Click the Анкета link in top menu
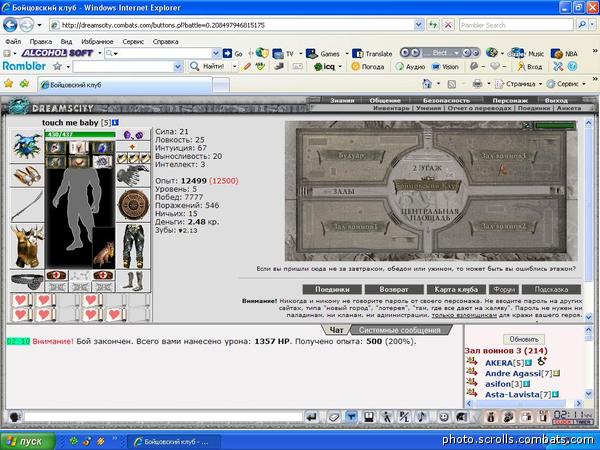This screenshot has height=450, width=600. pyautogui.click(x=569, y=108)
